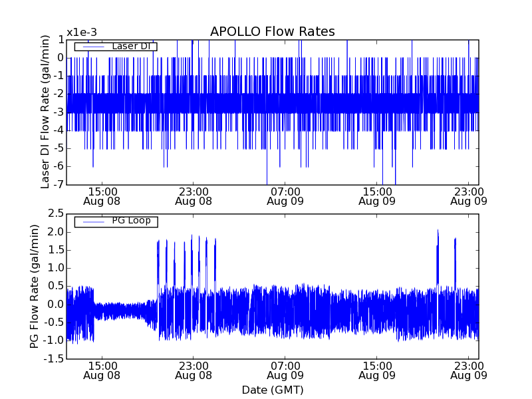Click '15:00 Aug 09' under the PG Loop plot
Image resolution: width=532 pixels, height=399 pixels.
coord(377,371)
